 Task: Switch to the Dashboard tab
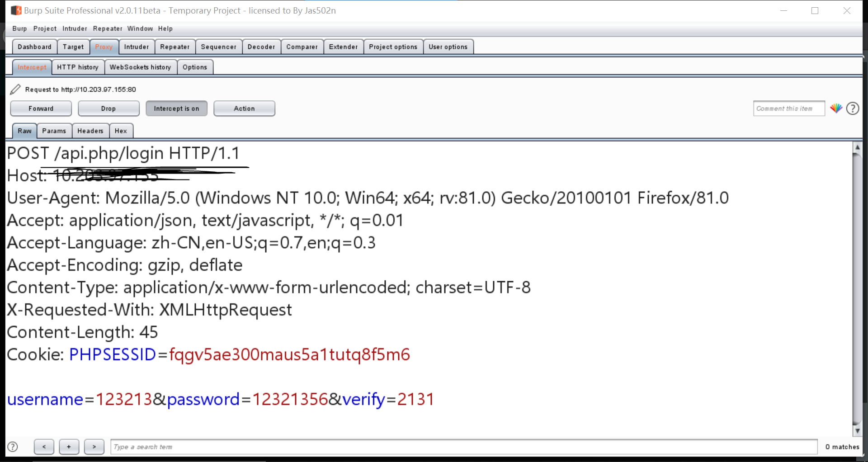tap(35, 47)
